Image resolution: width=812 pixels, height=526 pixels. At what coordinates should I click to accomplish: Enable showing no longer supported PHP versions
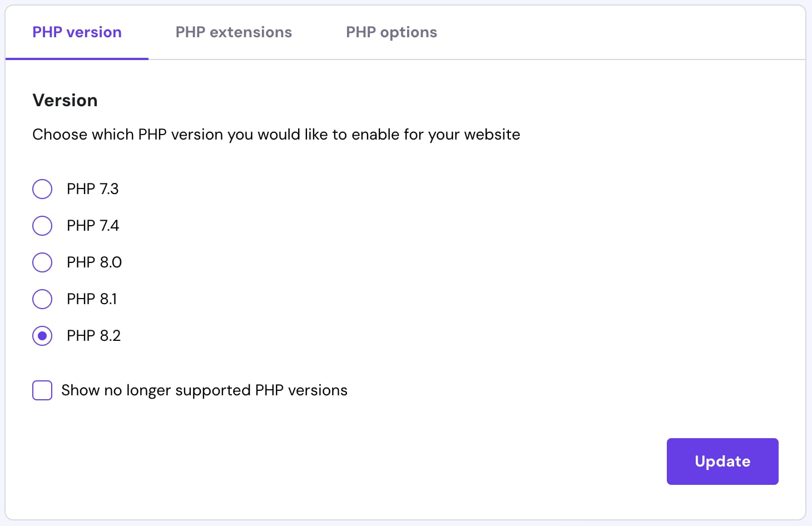pyautogui.click(x=42, y=390)
